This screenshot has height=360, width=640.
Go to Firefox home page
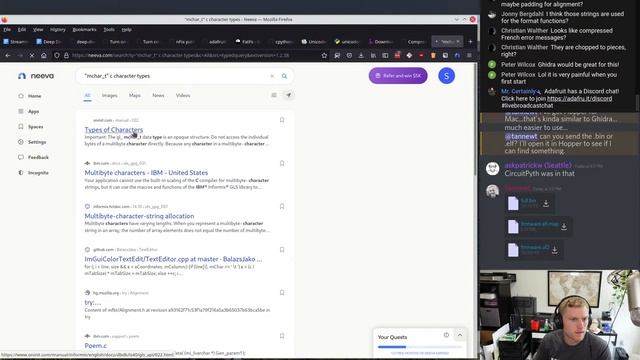pos(44,55)
